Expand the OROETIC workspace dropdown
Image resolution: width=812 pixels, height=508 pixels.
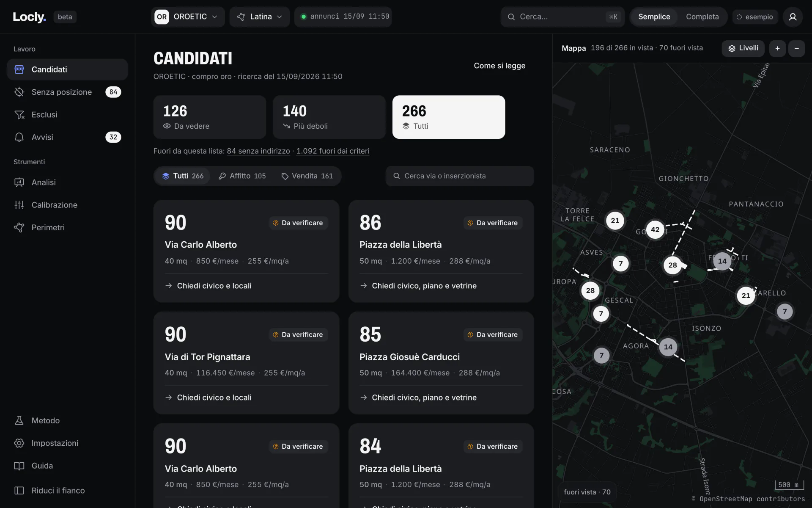click(x=188, y=17)
